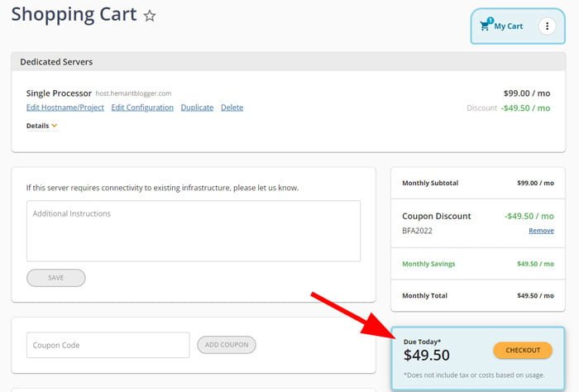Delete the Single Processor item
Viewport: 579px width, 392px height.
pos(232,108)
